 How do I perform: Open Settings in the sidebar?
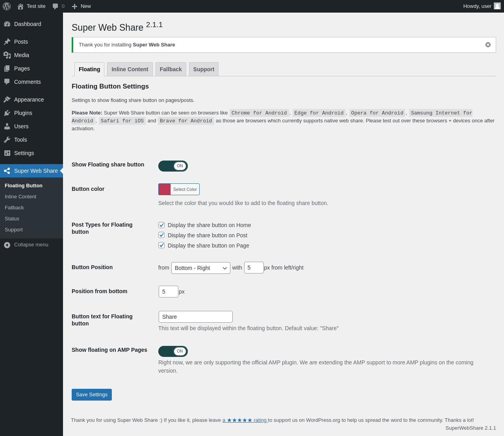click(x=31, y=153)
